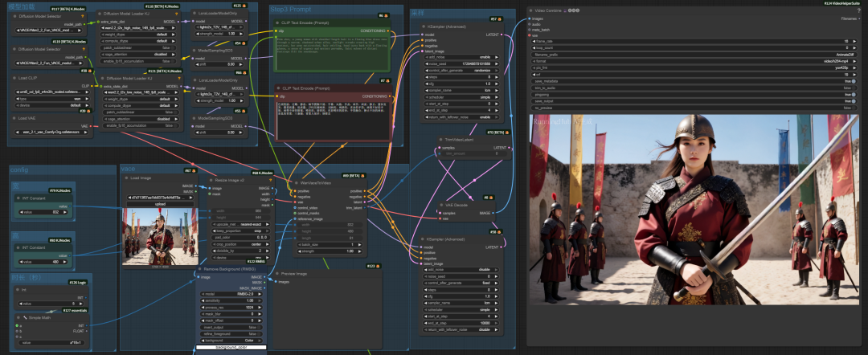Viewport: 868px width, 355px height.
Task: Open help icon on Resize Image v2 node
Action: tap(271, 180)
